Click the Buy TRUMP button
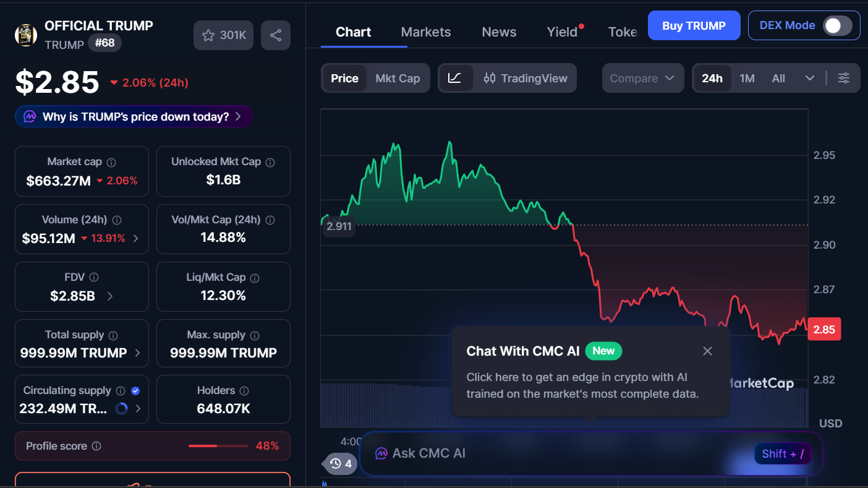This screenshot has height=488, width=868. (x=693, y=25)
